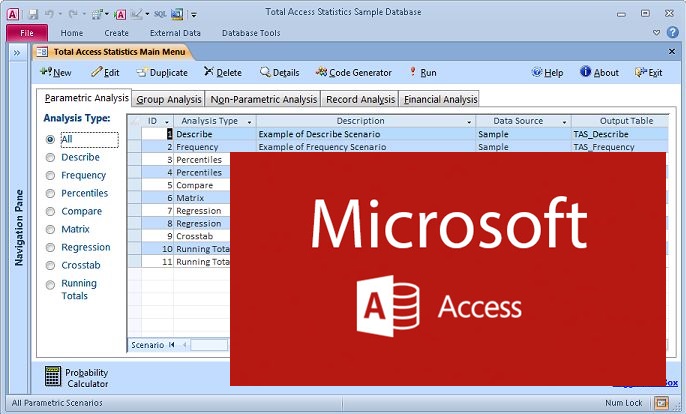Open dropdown arrow next to table grid icon
Image resolution: width=686 pixels, height=414 pixels.
click(x=107, y=14)
